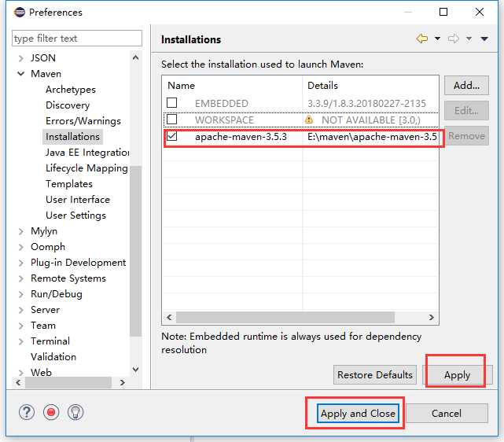Select User Settings under Maven
504x442 pixels.
(x=75, y=215)
